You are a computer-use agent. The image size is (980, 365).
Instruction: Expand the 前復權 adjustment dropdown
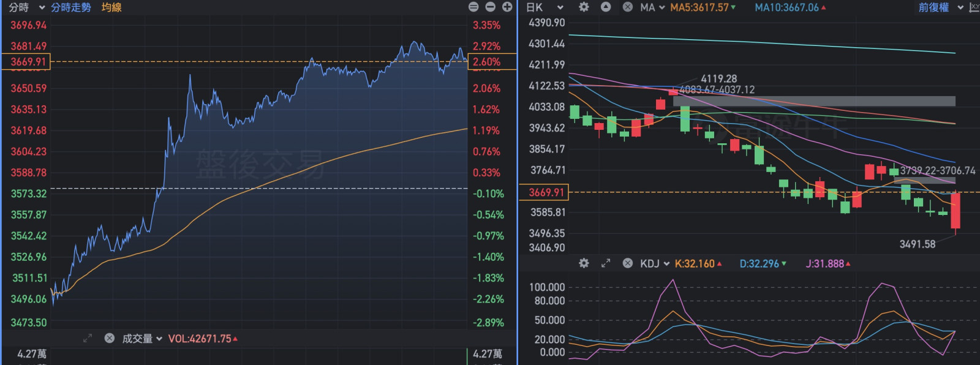click(960, 7)
